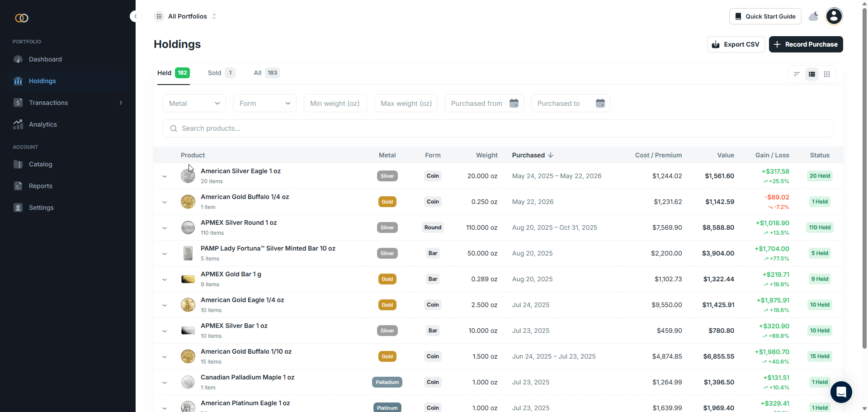This screenshot has width=868, height=412.
Task: Sort by Gain / Loss column
Action: 772,155
